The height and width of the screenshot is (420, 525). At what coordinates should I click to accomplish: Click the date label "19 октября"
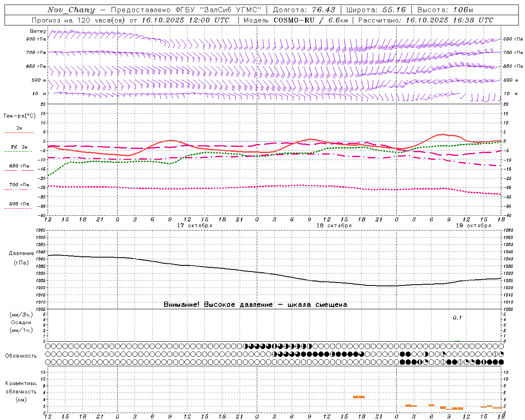click(473, 226)
